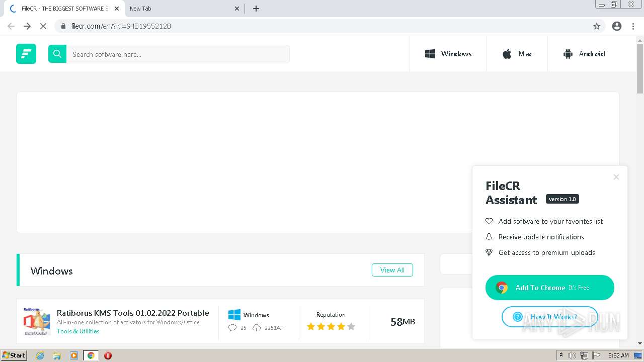The height and width of the screenshot is (362, 644).
Task: Click the Windows logo in Ratiborus row
Action: click(x=234, y=315)
